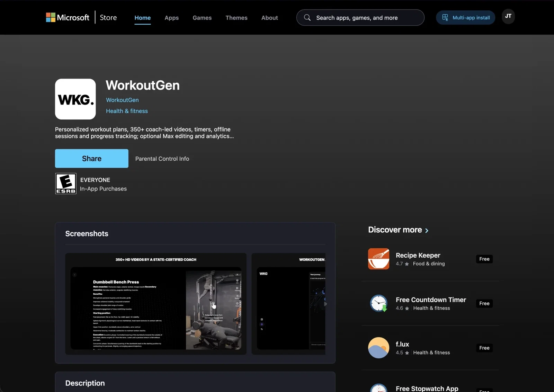Viewport: 554px width, 392px height.
Task: Open the f.lux listing title
Action: [x=402, y=344]
